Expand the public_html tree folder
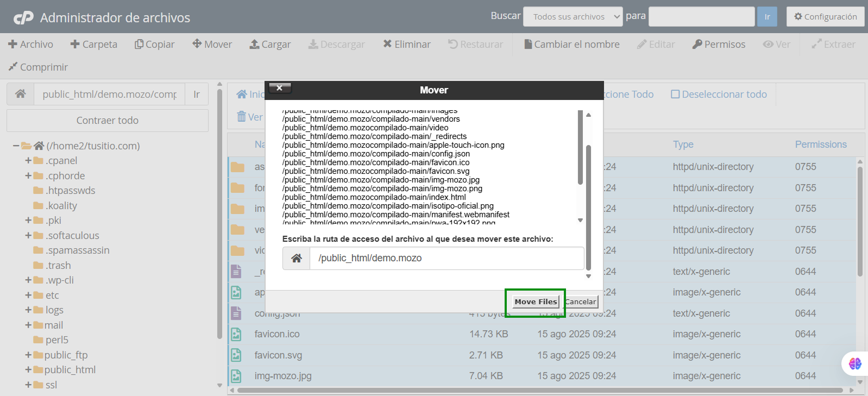The height and width of the screenshot is (396, 868). pos(28,370)
